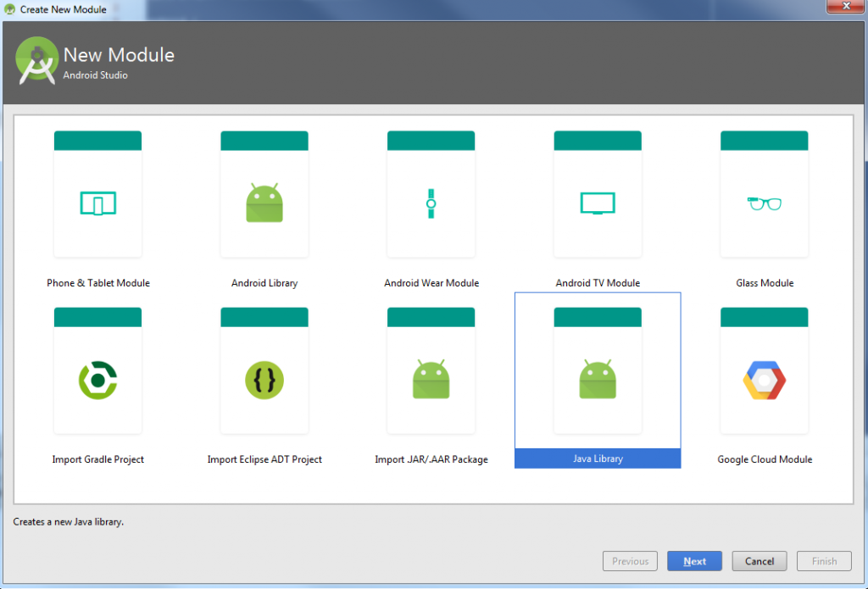
Task: Click the Previous button
Action: 630,561
